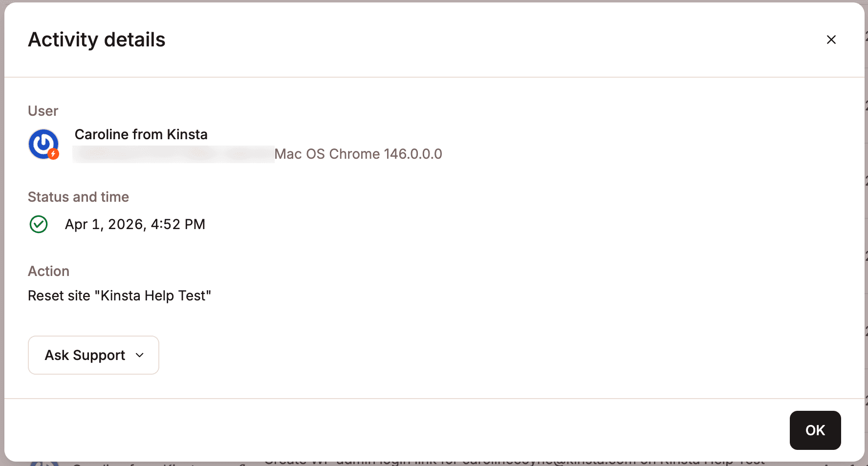Click the orange lightning badge on avatar
The height and width of the screenshot is (466, 868).
pyautogui.click(x=54, y=154)
